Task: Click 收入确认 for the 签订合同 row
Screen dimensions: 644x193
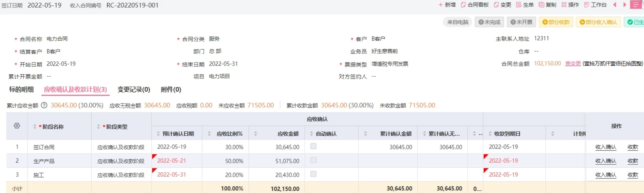Action: tap(605, 147)
